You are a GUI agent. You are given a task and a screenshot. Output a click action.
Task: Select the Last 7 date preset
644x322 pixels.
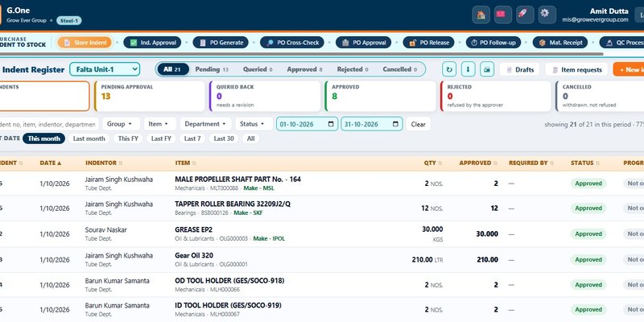point(192,138)
